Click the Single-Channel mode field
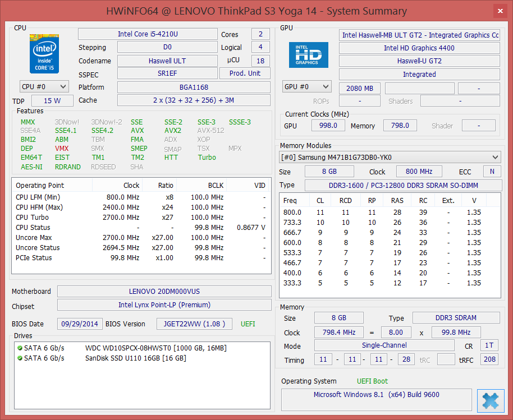Screen dimensions: 513x420 pyautogui.click(x=384, y=345)
